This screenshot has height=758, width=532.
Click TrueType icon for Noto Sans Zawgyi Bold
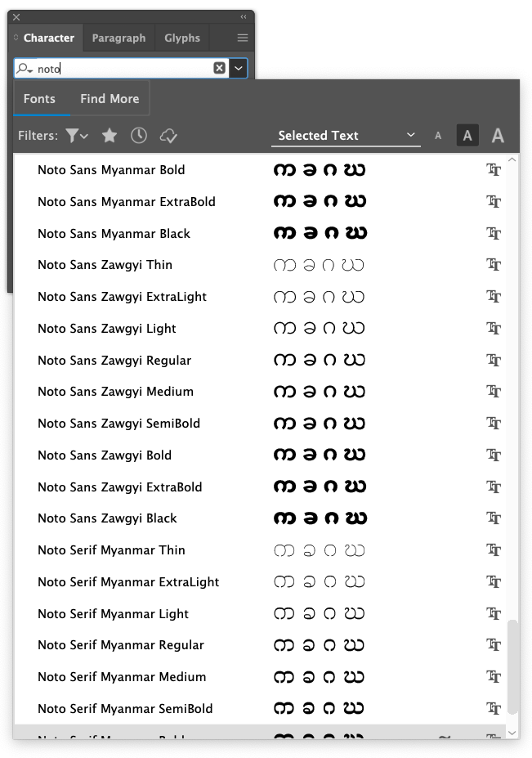pos(494,455)
